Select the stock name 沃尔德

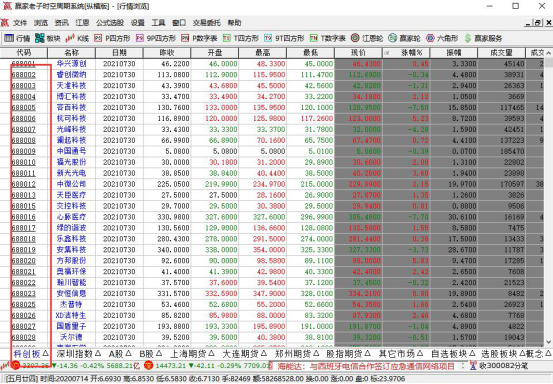(71, 337)
